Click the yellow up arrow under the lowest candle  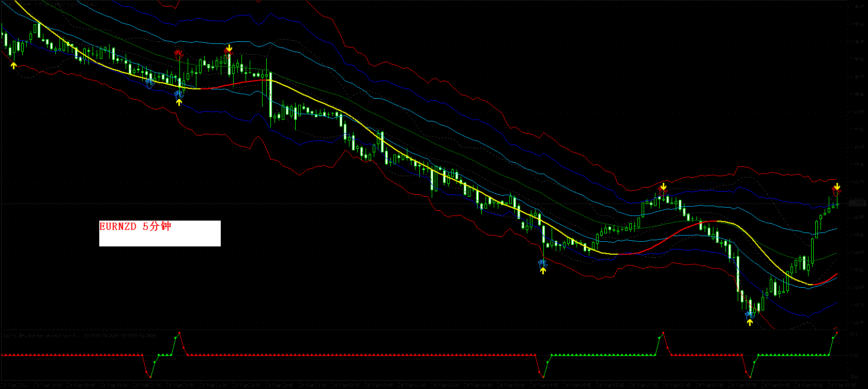click(x=750, y=322)
